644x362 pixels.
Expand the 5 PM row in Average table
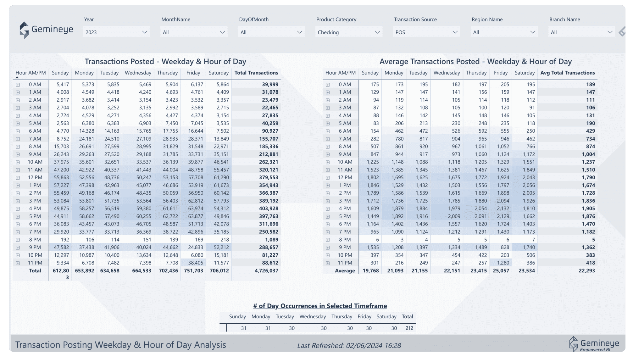point(328,216)
